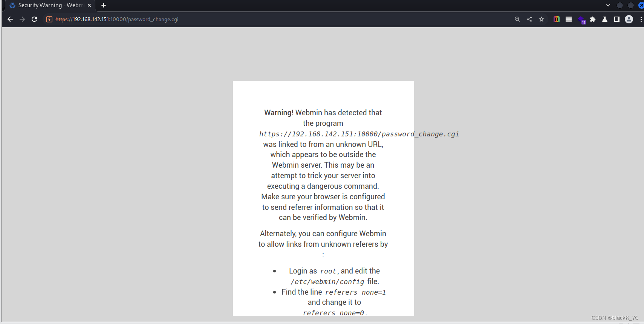Image resolution: width=644 pixels, height=324 pixels.
Task: Open the grey striped extension icon
Action: click(569, 19)
